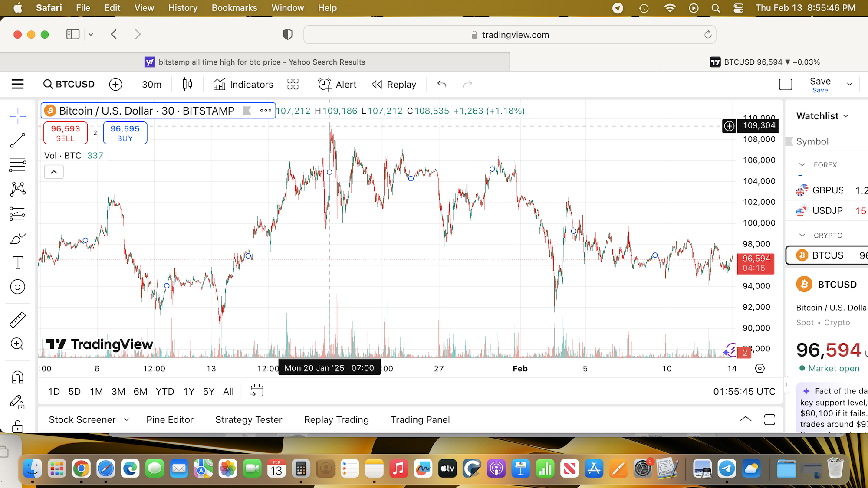
Task: Select the trend line drawing tool
Action: (18, 141)
